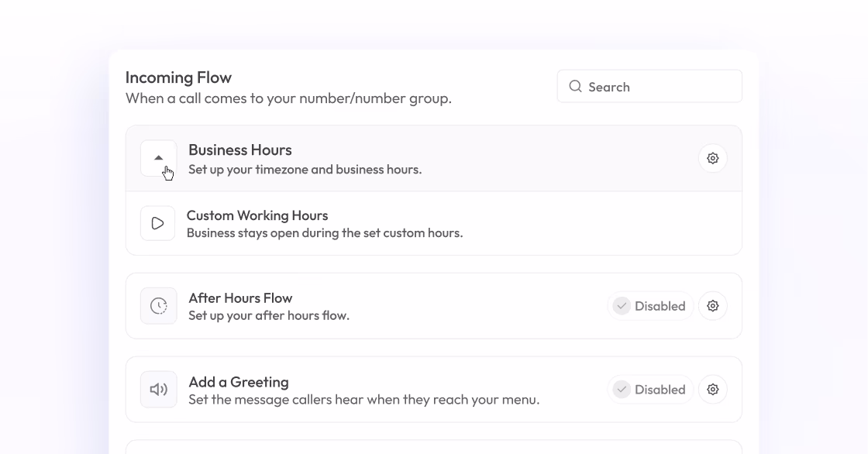
Task: Select the After Hours Flow title
Action: point(240,298)
